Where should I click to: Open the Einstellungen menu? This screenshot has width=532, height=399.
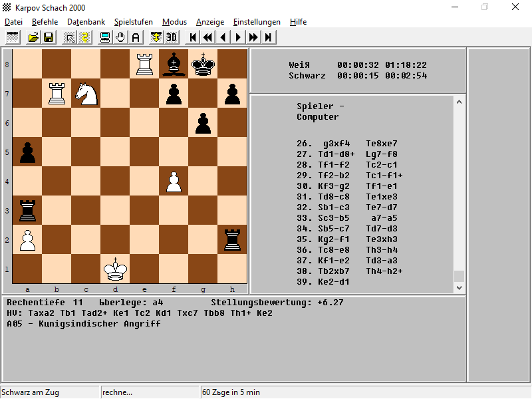(257, 22)
